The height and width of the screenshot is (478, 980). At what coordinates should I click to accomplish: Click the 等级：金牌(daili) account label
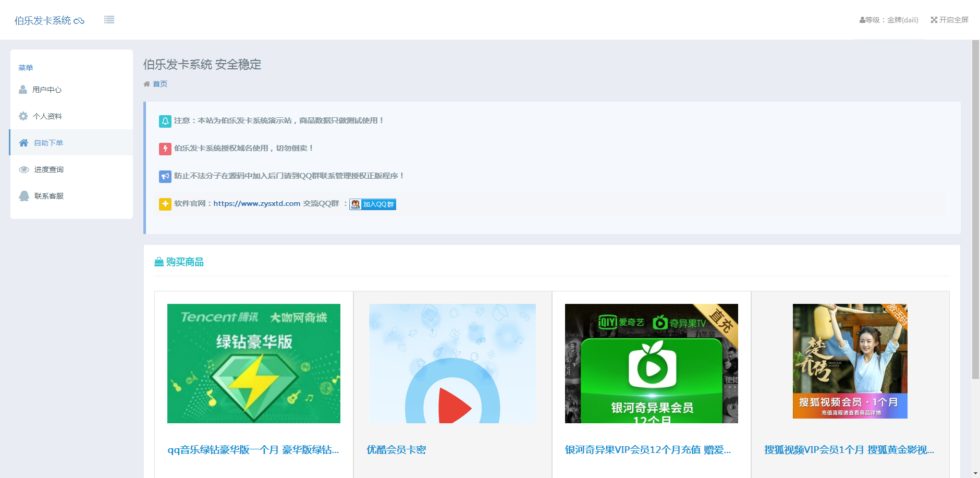click(x=889, y=20)
